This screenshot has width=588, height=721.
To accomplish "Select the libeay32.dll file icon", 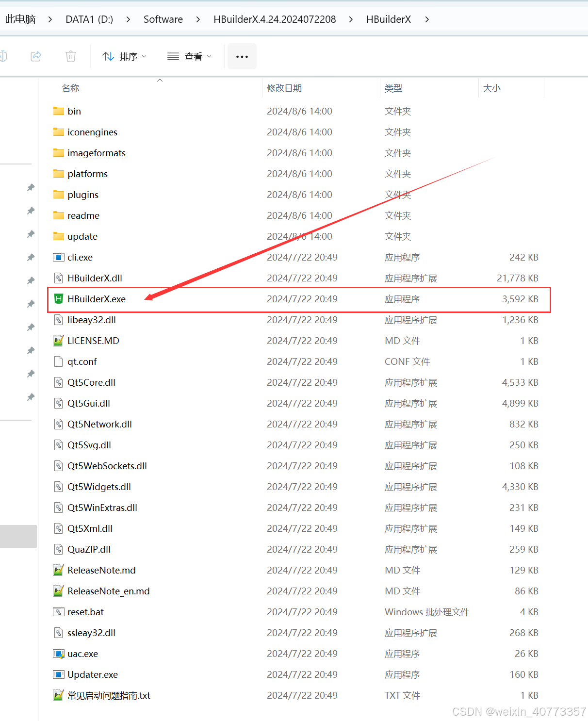I will pos(59,320).
